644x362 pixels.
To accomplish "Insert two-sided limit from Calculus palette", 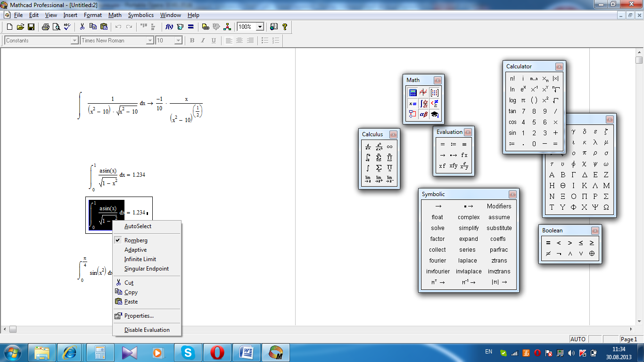I will pos(368,179).
